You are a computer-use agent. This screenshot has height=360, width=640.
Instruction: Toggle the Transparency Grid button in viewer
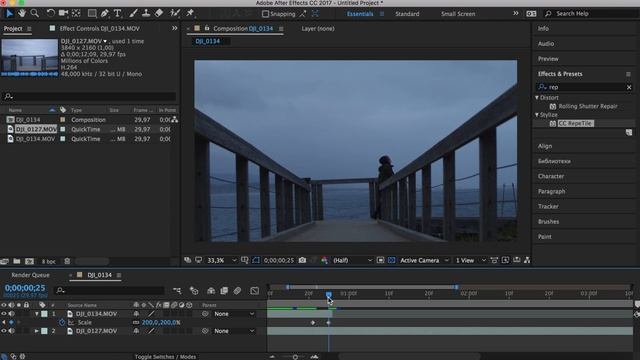(x=391, y=260)
